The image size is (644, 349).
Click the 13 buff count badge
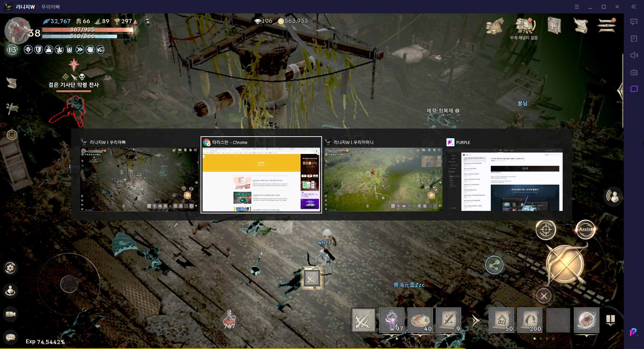click(12, 50)
